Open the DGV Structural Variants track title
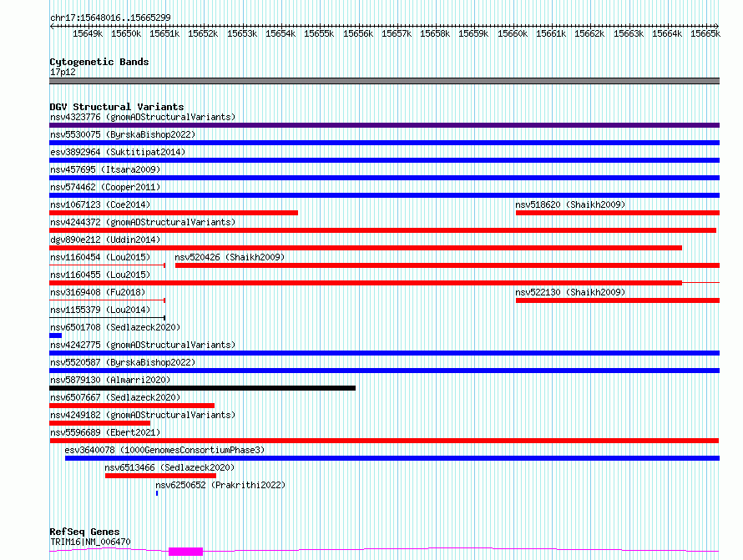 pos(117,107)
